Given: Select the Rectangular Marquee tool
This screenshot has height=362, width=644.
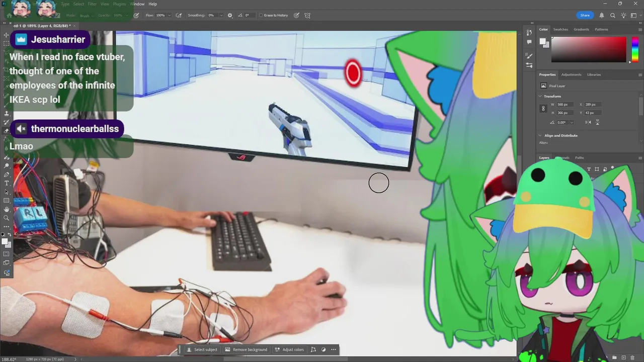Looking at the screenshot, I should click(7, 44).
